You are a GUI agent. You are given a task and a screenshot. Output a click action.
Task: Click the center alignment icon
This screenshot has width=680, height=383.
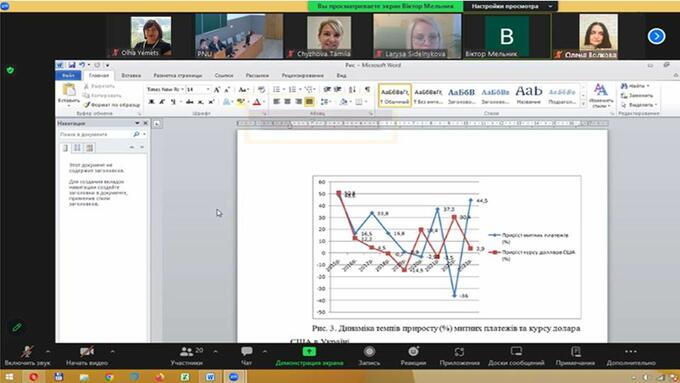(287, 101)
